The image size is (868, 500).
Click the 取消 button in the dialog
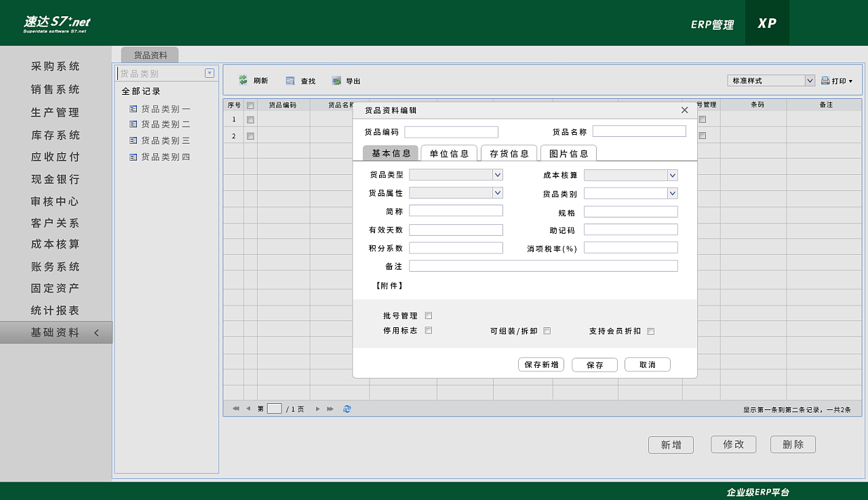(x=647, y=364)
